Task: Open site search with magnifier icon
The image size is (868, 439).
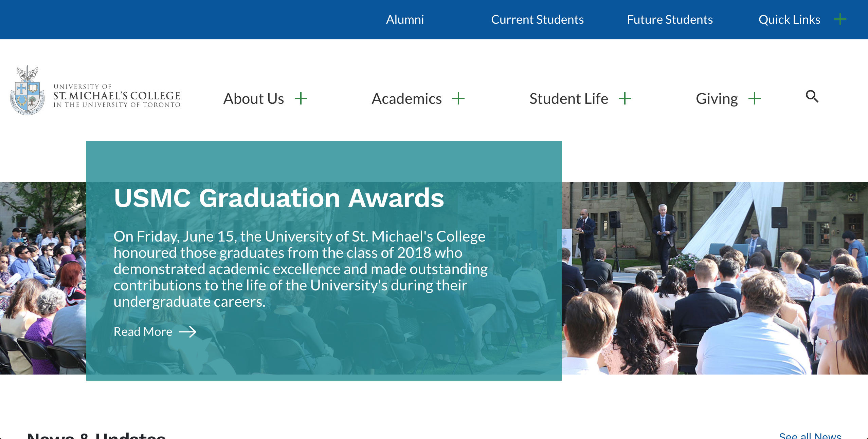Action: coord(812,96)
